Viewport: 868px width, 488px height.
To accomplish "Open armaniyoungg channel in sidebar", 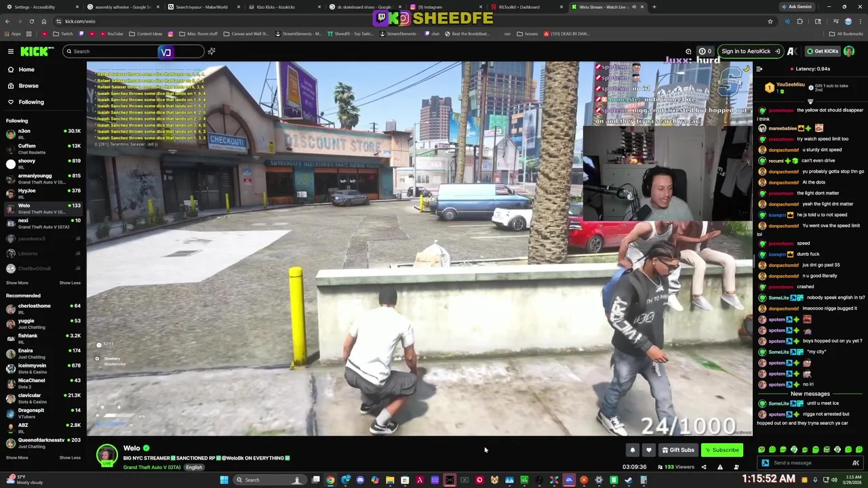I will tap(42, 178).
